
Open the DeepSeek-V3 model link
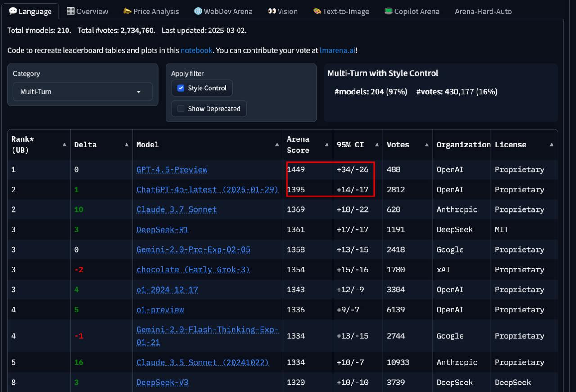pos(162,383)
